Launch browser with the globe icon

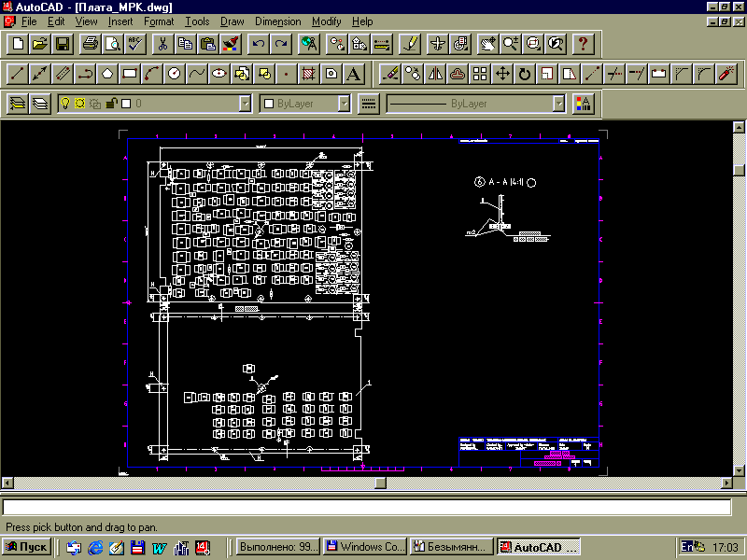click(x=309, y=44)
